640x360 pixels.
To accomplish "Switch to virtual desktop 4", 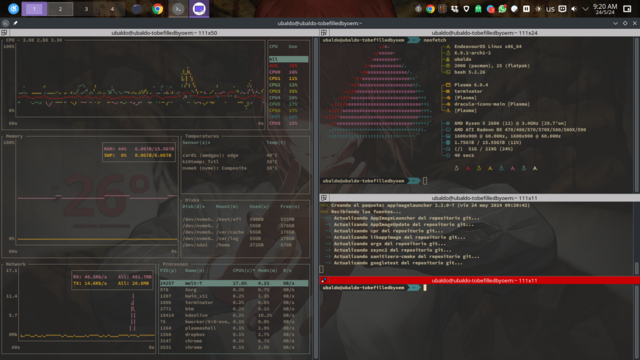I will click(x=112, y=9).
